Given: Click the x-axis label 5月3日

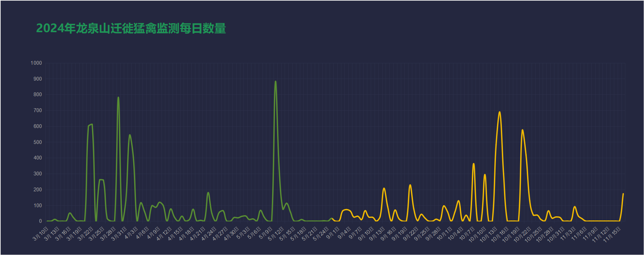Looking at the screenshot, I should (244, 233).
